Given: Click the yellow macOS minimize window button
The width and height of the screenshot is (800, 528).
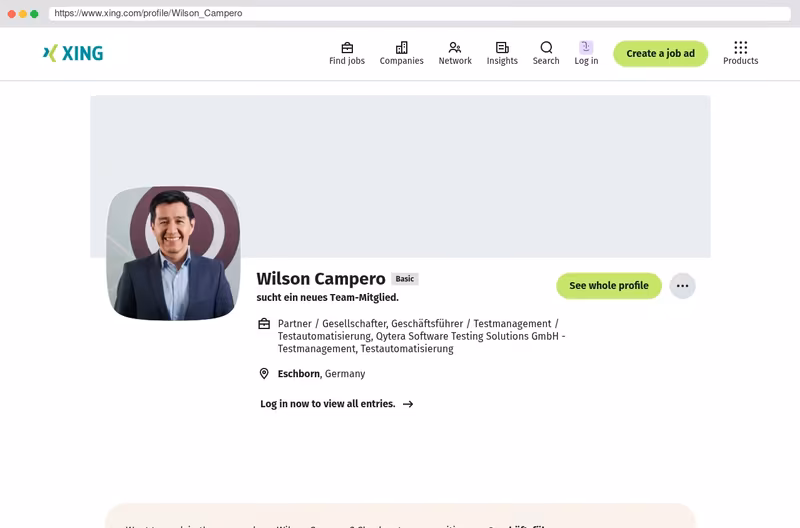Looking at the screenshot, I should tap(23, 14).
